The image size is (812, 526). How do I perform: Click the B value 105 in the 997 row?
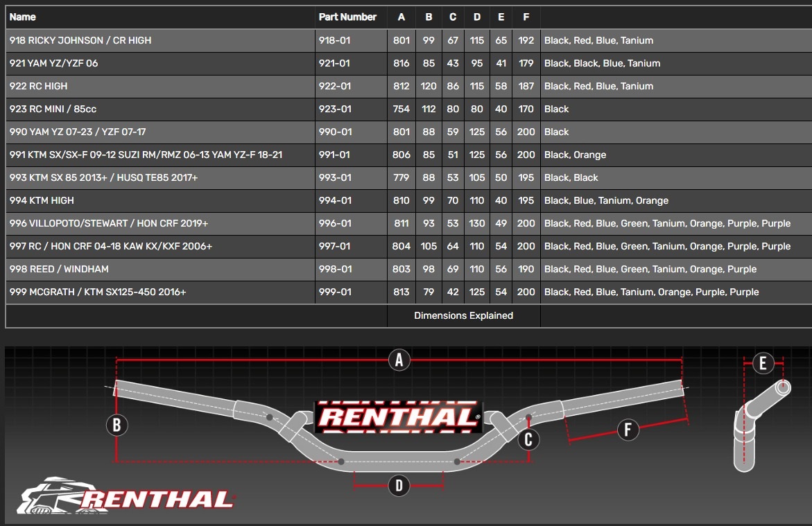point(429,246)
